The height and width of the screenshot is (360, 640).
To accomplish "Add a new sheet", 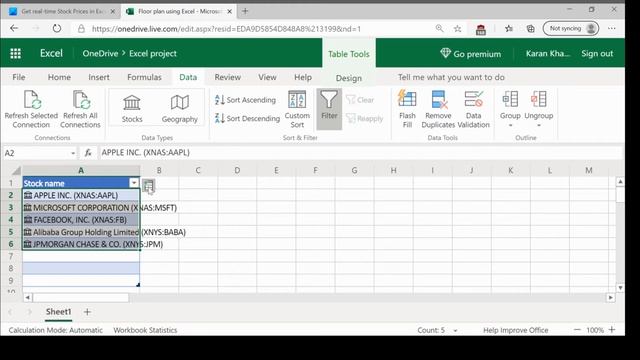I will [87, 312].
